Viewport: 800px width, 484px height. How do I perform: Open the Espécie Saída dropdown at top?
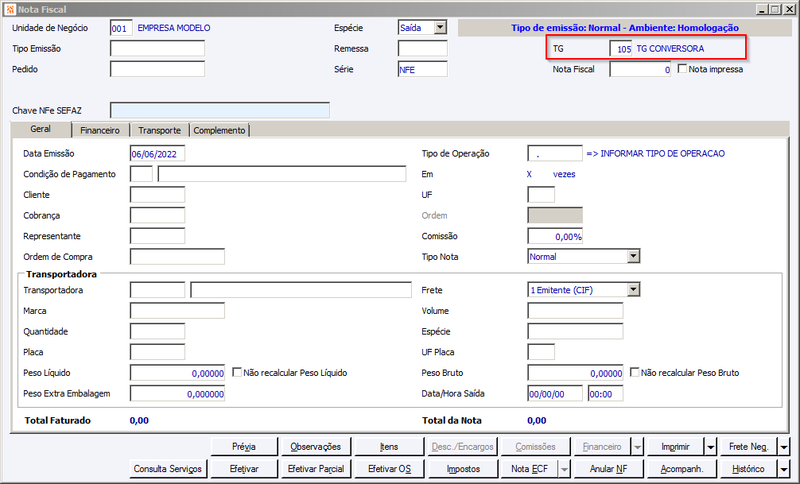click(x=440, y=28)
